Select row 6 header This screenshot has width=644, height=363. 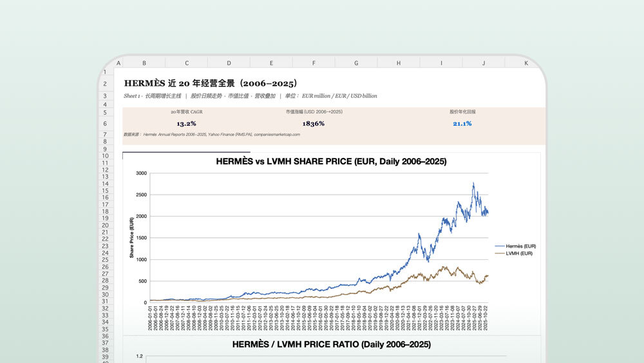[x=105, y=123]
